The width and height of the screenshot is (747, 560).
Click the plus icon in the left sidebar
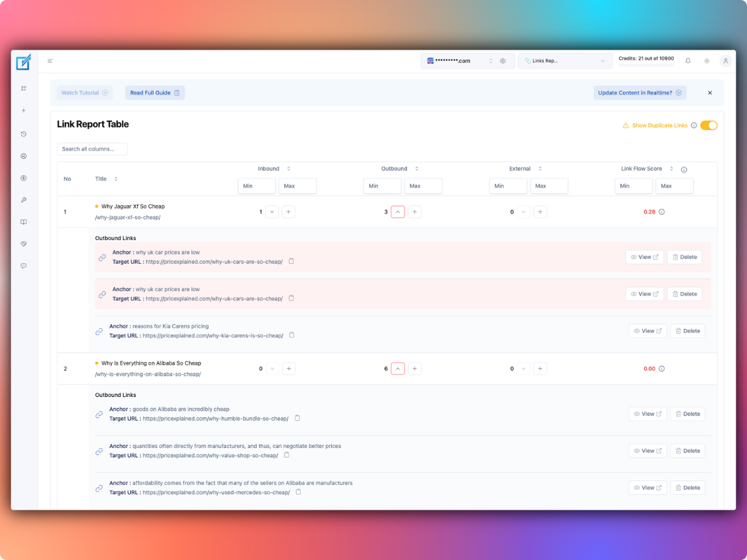[24, 111]
